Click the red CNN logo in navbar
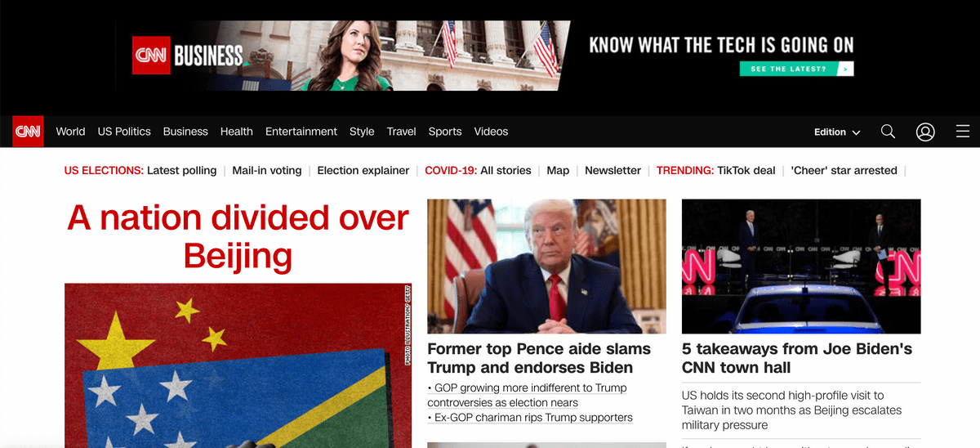This screenshot has width=980, height=448. [28, 132]
